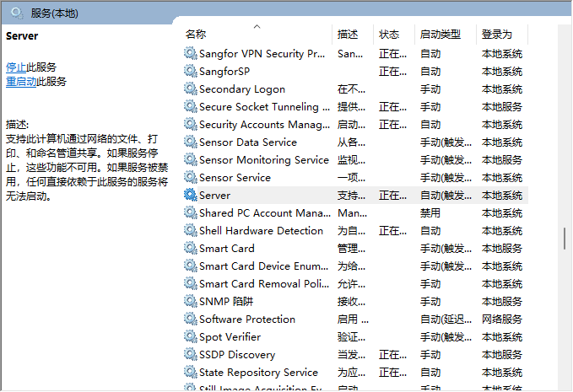Click the 登录为 column header
The image size is (573, 392).
tap(496, 35)
